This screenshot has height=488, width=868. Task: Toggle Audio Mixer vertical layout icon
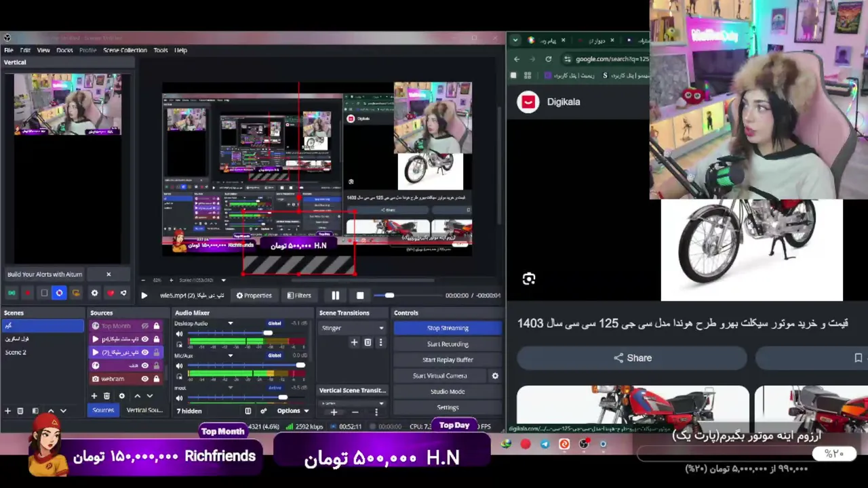[248, 411]
